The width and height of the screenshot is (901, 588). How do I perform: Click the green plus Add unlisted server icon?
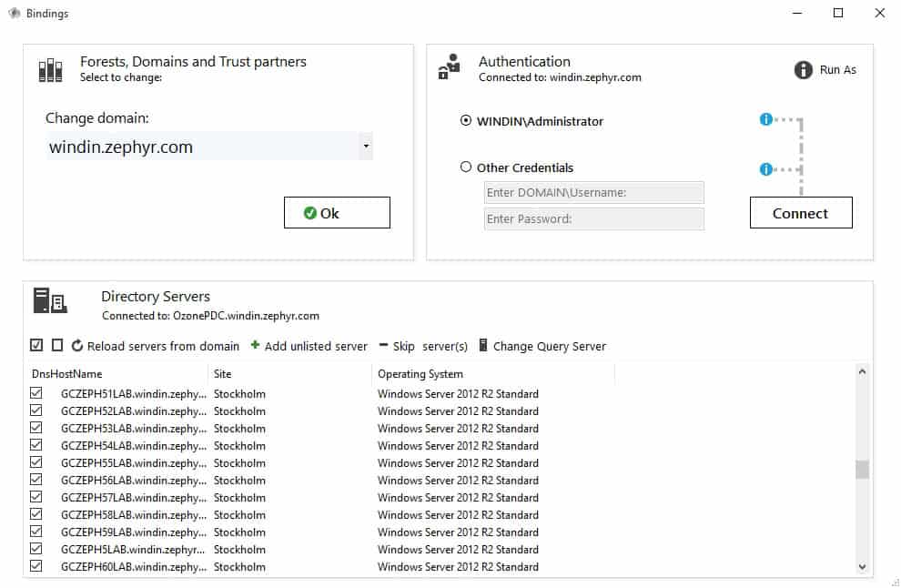(255, 345)
